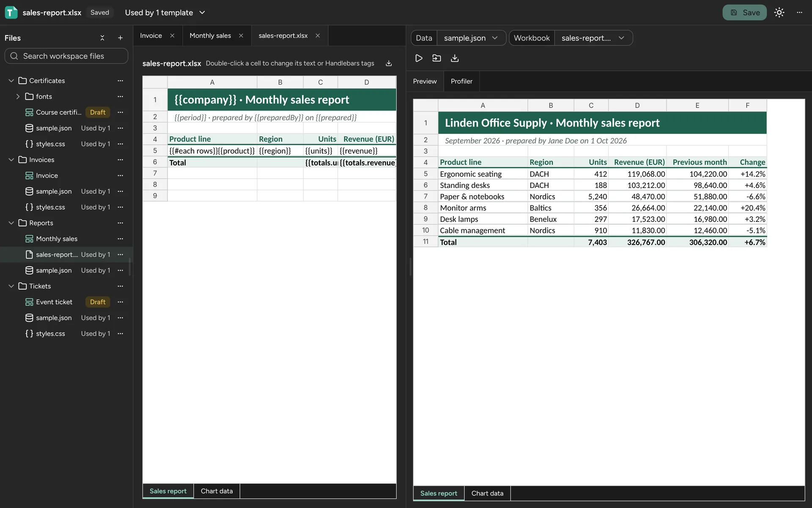Open Chart data sheet in template editor
The width and height of the screenshot is (812, 508).
pos(217,491)
